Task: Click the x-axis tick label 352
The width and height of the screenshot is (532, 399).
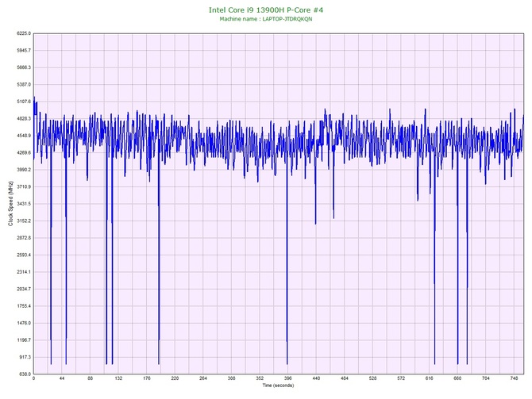Action: (260, 378)
